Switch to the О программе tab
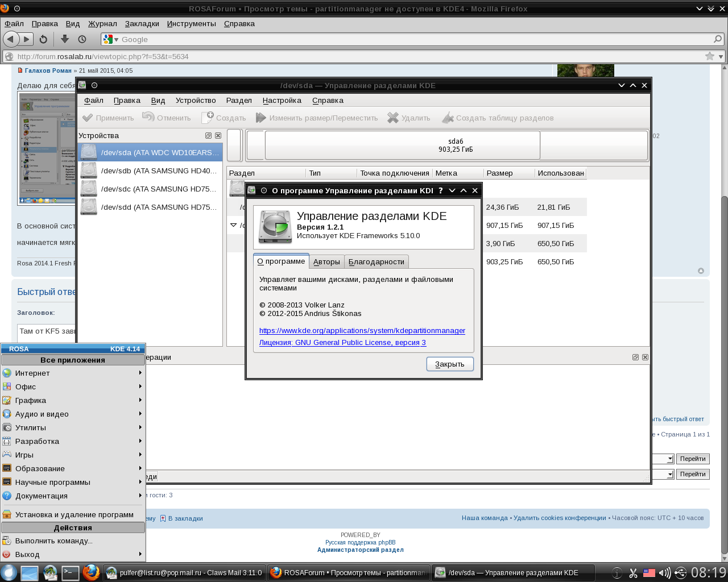 pyautogui.click(x=281, y=261)
